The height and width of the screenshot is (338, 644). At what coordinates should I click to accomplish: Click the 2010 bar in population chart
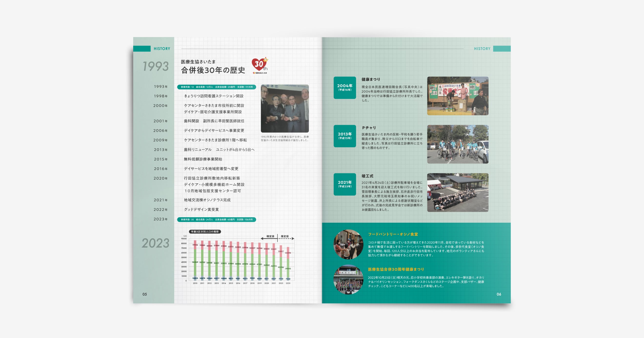coord(195,260)
